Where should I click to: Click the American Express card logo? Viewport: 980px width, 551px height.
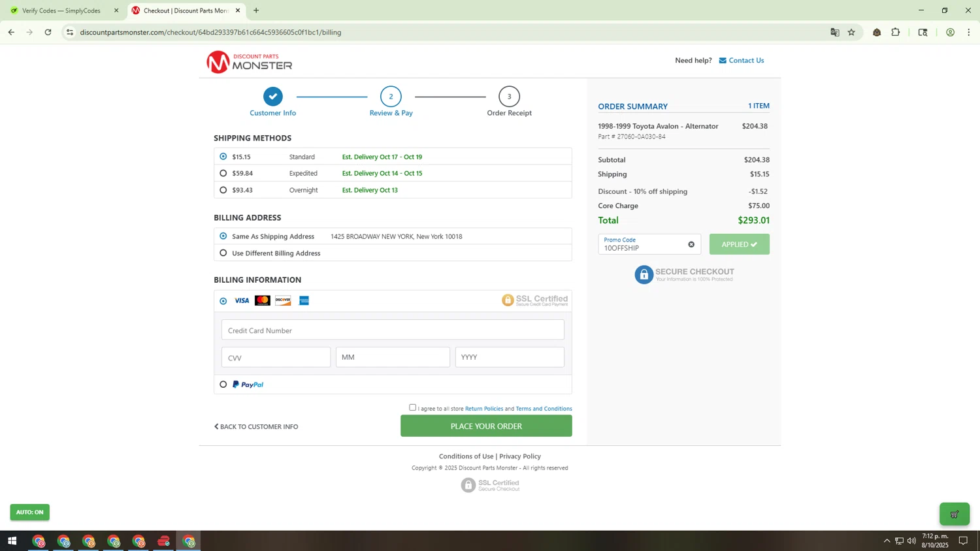tap(304, 300)
